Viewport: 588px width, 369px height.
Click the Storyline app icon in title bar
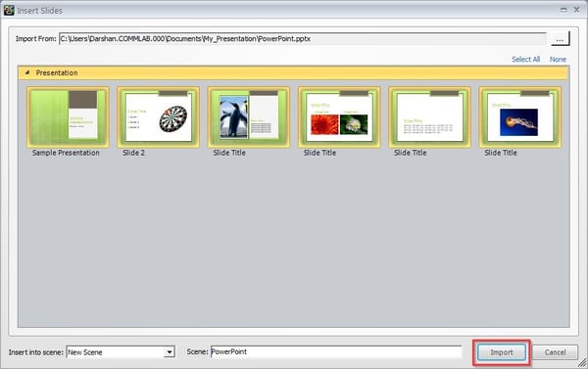[x=9, y=10]
